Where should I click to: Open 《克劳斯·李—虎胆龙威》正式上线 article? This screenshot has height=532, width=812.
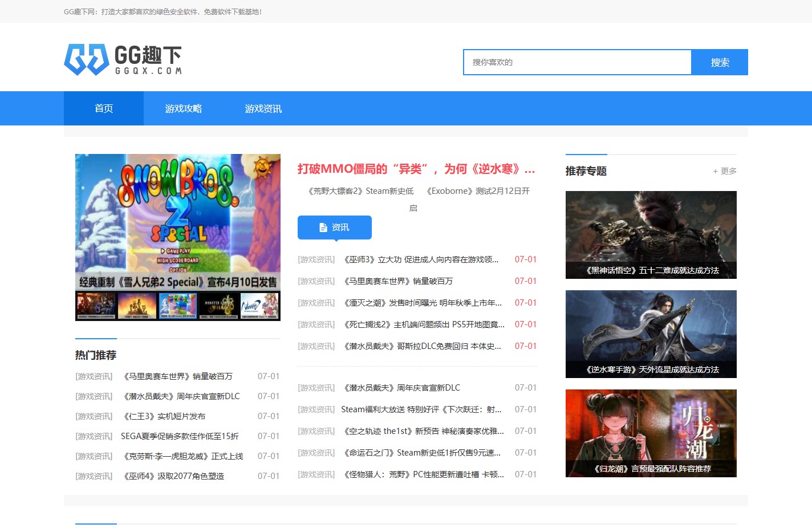(182, 456)
